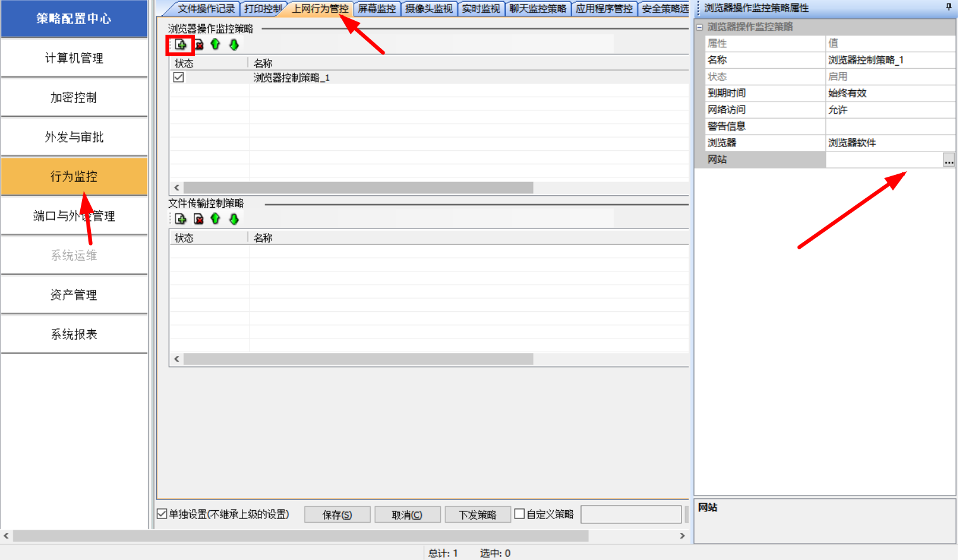Open the 网站 ellipsis browse button
This screenshot has width=958, height=560.
[x=949, y=160]
